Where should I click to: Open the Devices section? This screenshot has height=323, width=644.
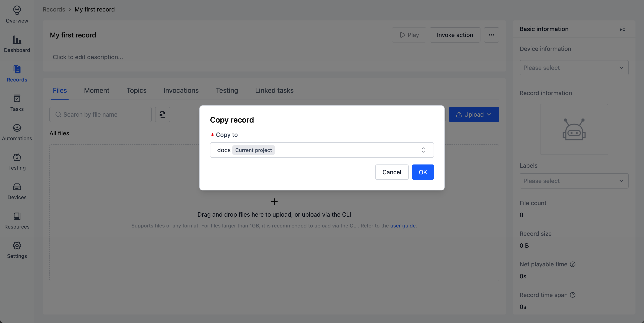pyautogui.click(x=17, y=191)
